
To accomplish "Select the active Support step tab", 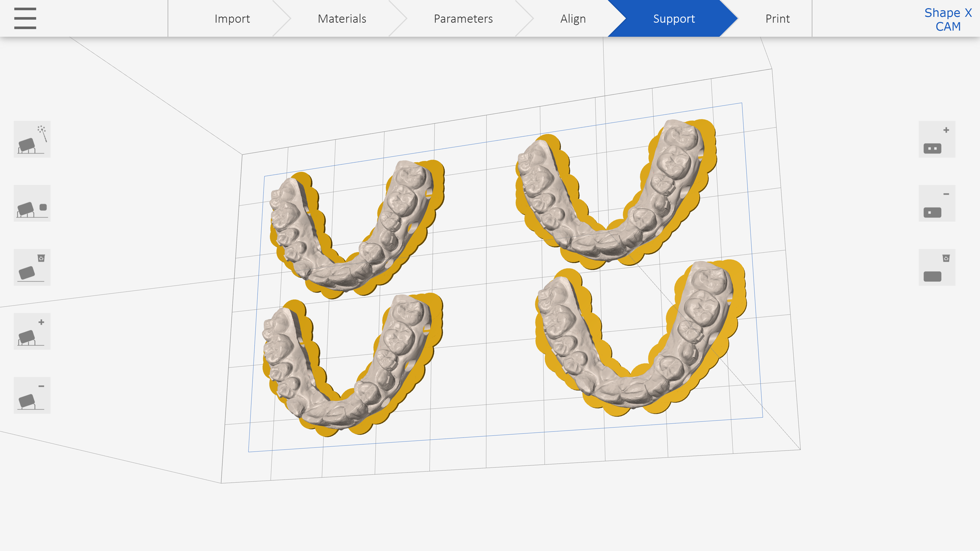I will [674, 19].
